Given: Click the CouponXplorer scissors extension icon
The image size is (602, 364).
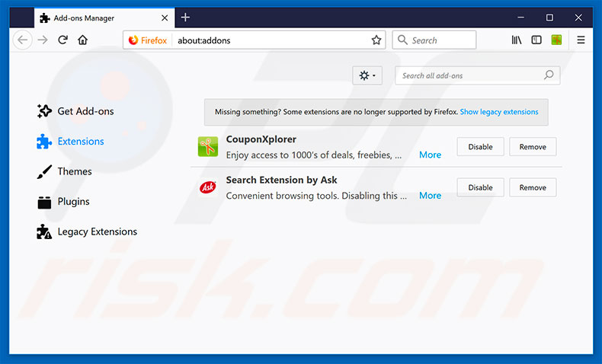Looking at the screenshot, I should tap(208, 146).
